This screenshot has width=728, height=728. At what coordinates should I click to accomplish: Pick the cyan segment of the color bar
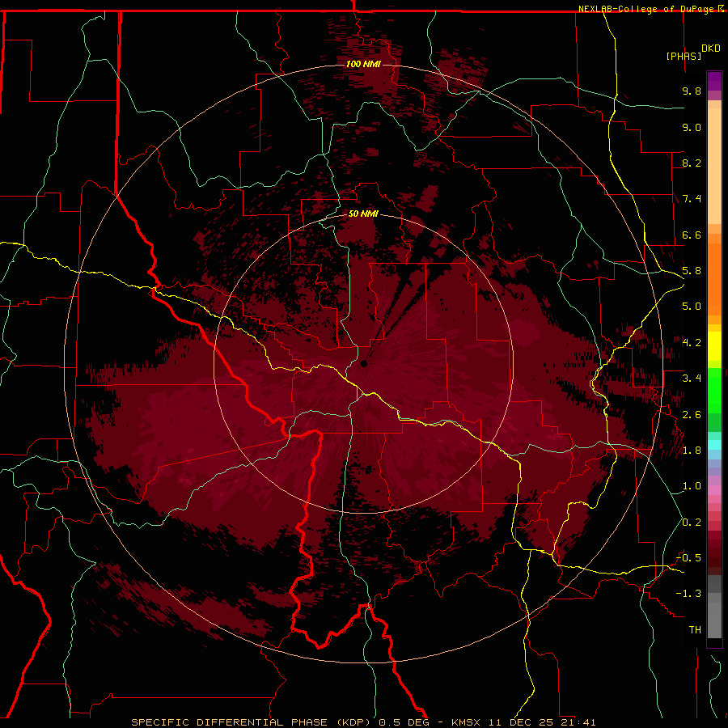point(714,445)
